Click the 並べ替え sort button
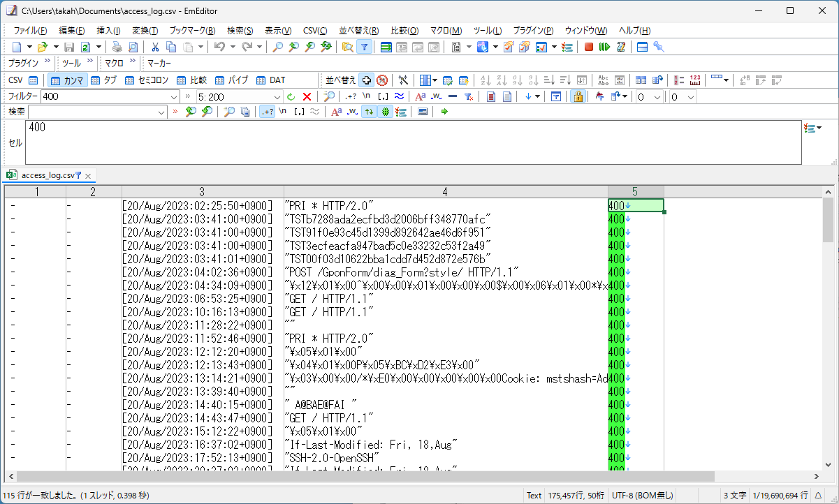 point(340,80)
